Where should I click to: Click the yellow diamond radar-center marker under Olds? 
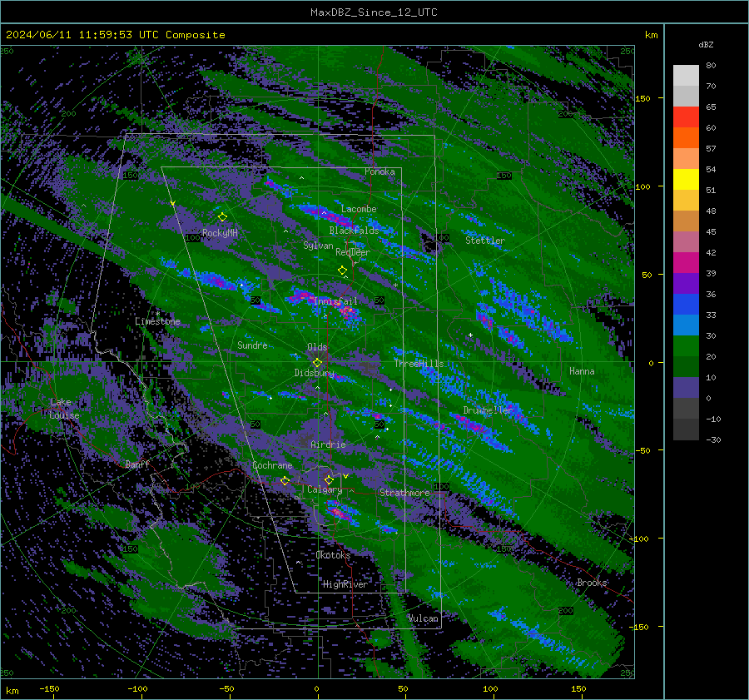pos(317,363)
